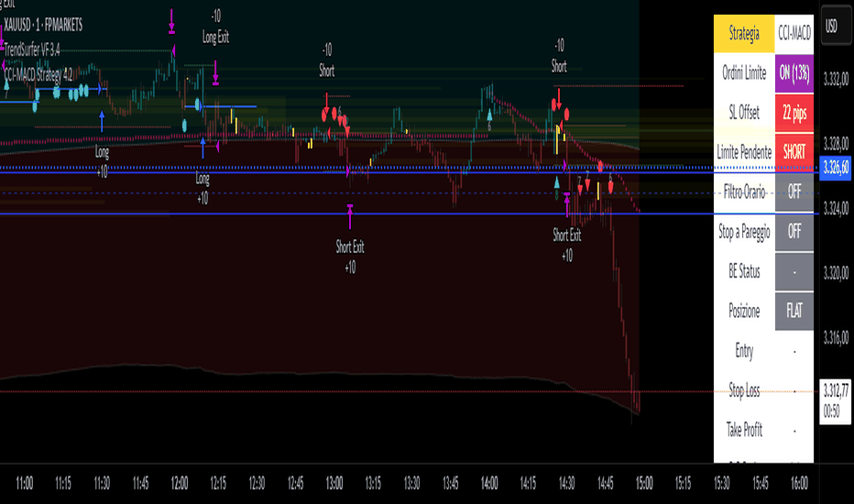Click the Stop Loss row label
Image resolution: width=854 pixels, height=504 pixels.
point(744,390)
